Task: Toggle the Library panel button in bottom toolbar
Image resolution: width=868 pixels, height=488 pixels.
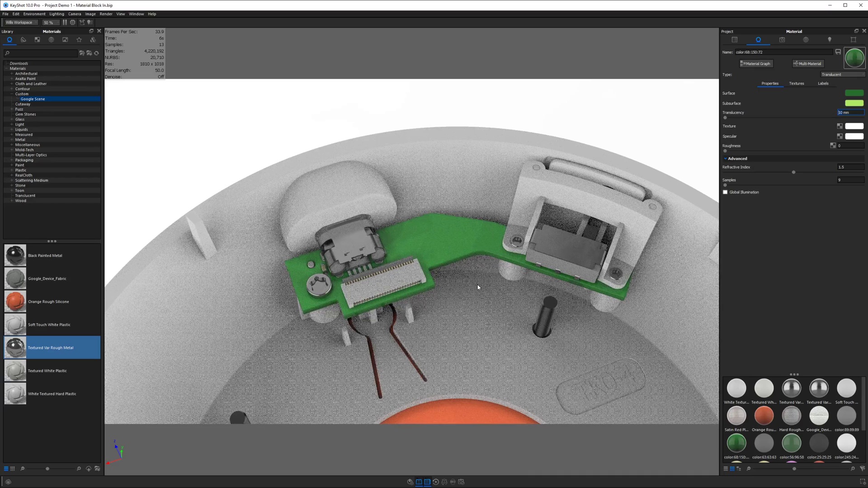Action: pyautogui.click(x=419, y=482)
